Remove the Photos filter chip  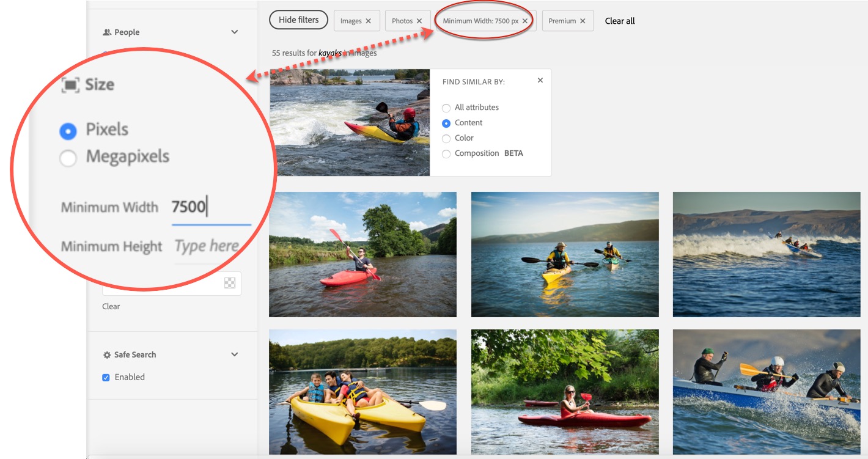419,21
